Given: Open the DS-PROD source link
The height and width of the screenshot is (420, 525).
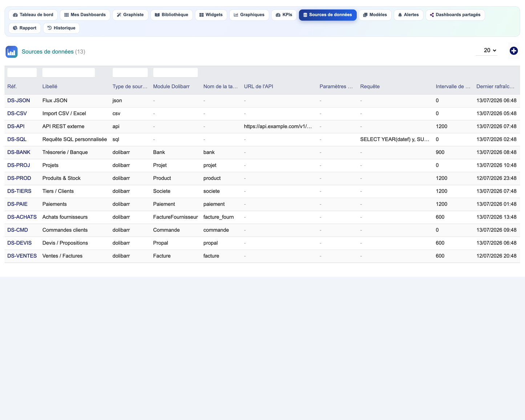Looking at the screenshot, I should point(19,178).
